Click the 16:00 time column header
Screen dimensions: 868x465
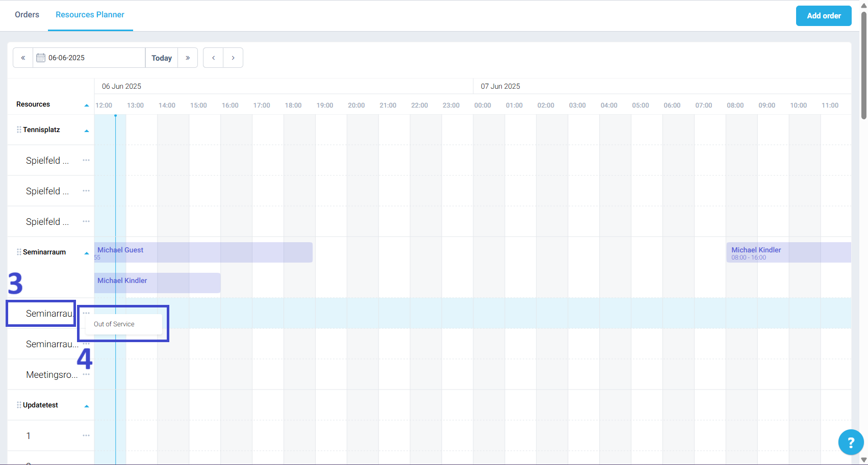[x=230, y=105]
